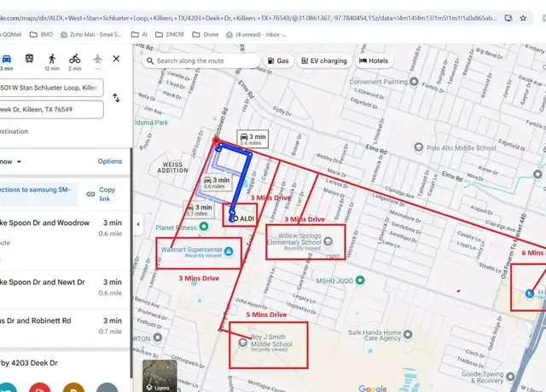546x392 pixels.
Task: Open the leave now dropdown
Action: [11, 162]
